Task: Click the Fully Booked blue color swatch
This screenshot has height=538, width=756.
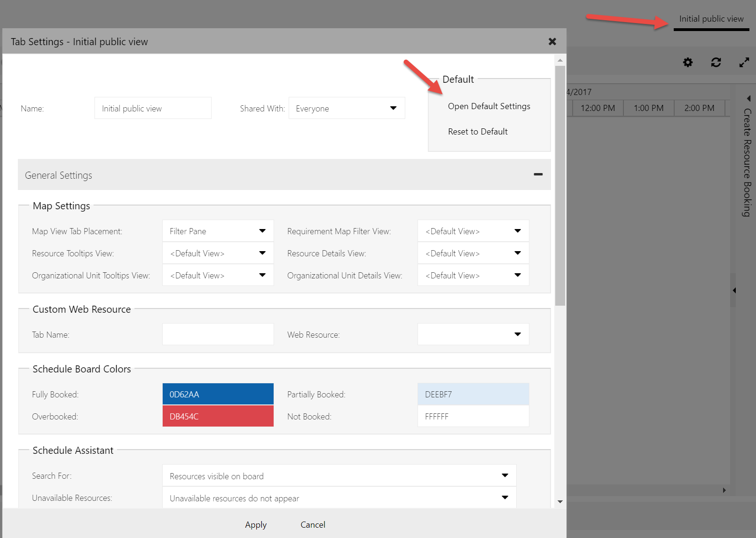Action: click(218, 394)
